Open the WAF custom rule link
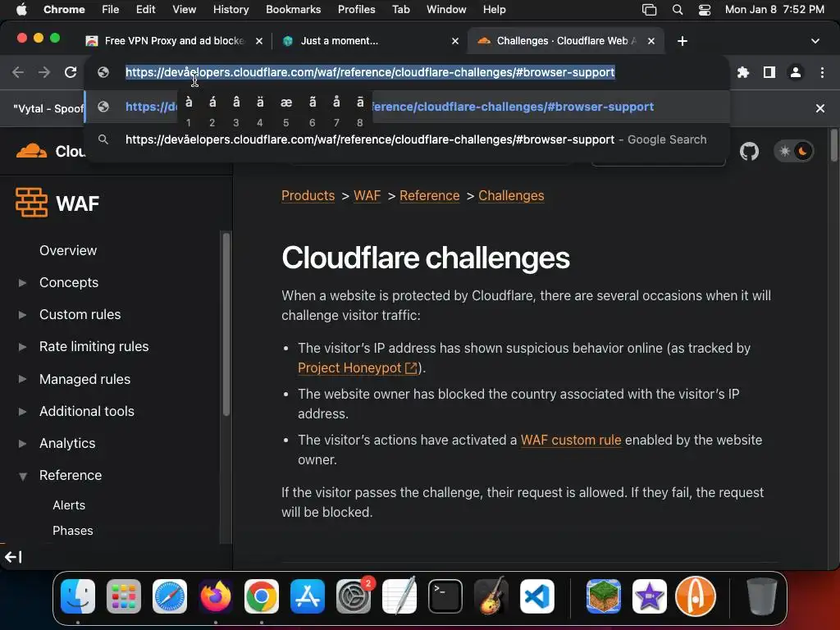 [x=571, y=440]
